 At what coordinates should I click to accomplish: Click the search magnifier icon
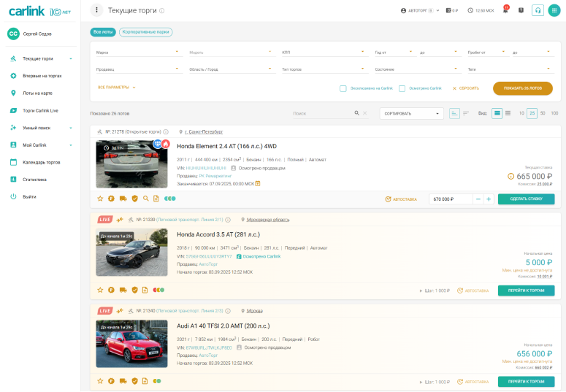[x=356, y=114]
